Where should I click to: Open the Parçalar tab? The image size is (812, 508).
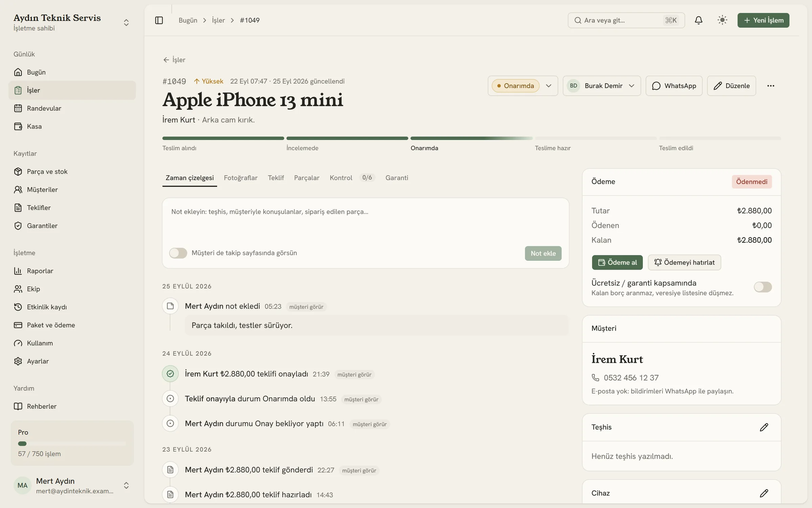[x=307, y=178]
